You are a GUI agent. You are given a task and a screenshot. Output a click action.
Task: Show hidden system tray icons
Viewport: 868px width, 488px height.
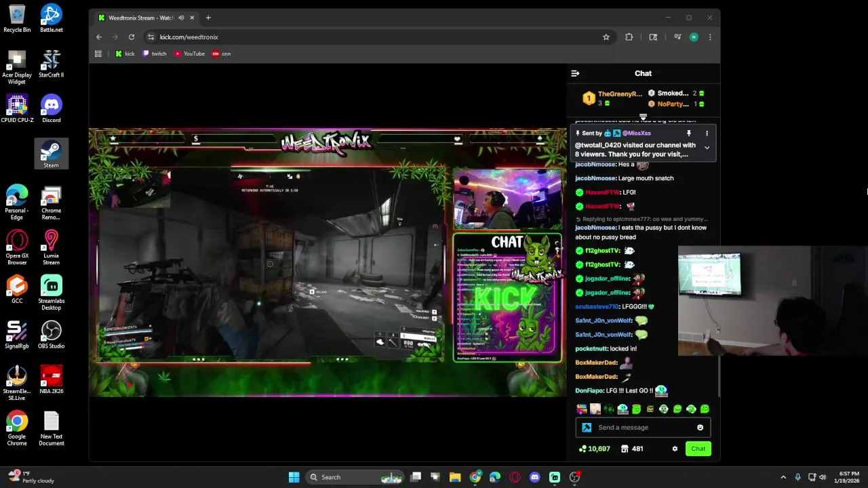tap(783, 477)
